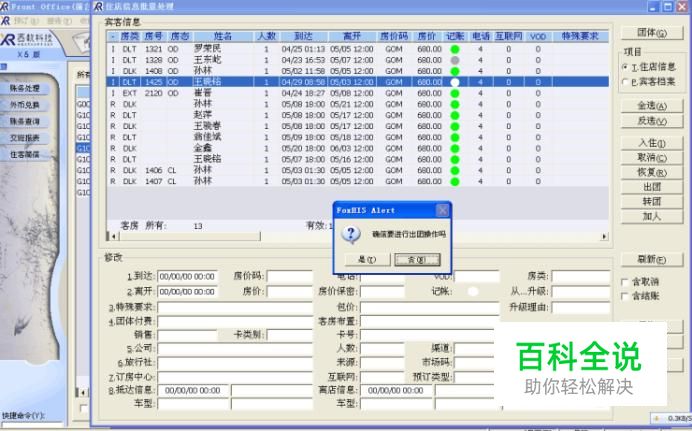Click the green 记账 dot for room 1408
Screen dimensions: 692x431
455,71
